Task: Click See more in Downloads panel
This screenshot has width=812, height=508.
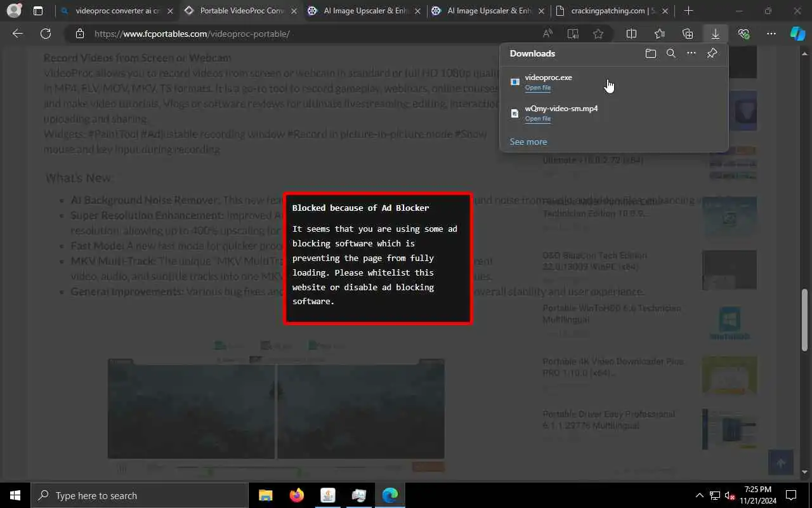Action: point(528,142)
